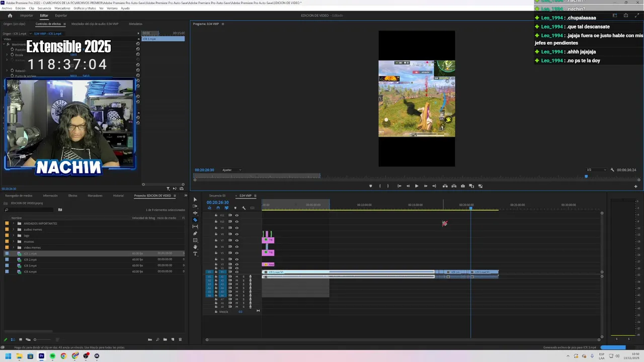The height and width of the screenshot is (362, 644).
Task: Step forward one frame in Program monitor
Action: pyautogui.click(x=425, y=186)
